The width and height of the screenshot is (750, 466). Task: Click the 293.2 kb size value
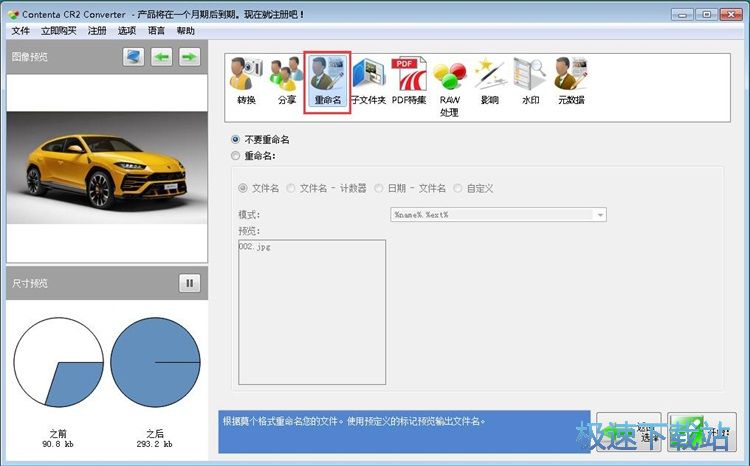click(154, 444)
